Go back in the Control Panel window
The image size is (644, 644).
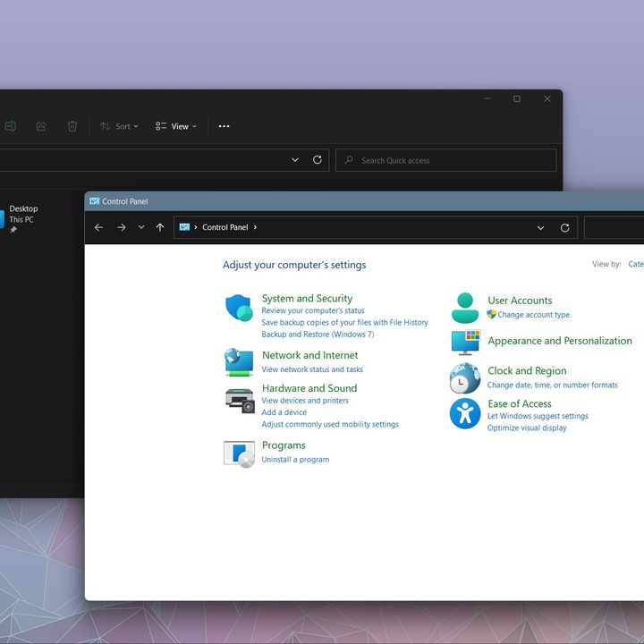(98, 227)
